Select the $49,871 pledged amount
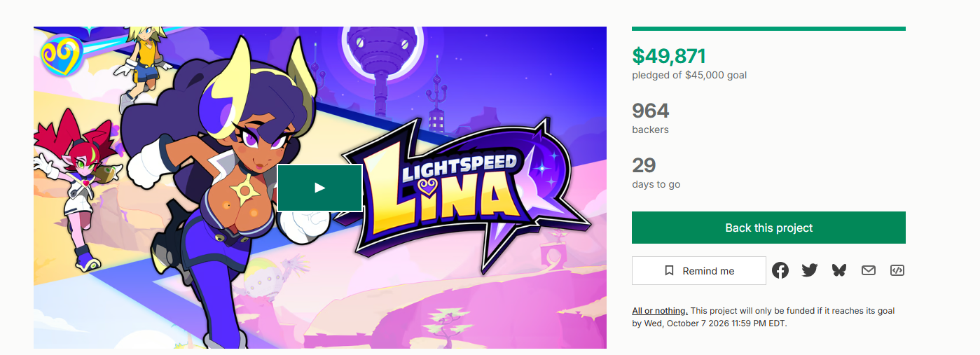The width and height of the screenshot is (980, 355). [669, 56]
